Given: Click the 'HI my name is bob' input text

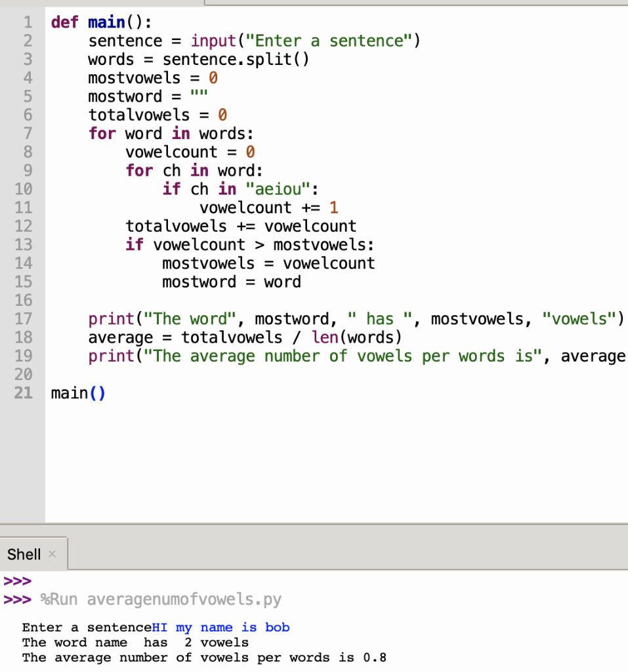Looking at the screenshot, I should pos(220,627).
